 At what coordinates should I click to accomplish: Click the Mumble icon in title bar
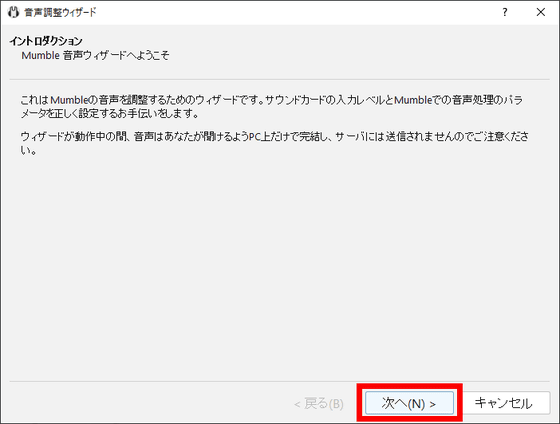pyautogui.click(x=13, y=13)
